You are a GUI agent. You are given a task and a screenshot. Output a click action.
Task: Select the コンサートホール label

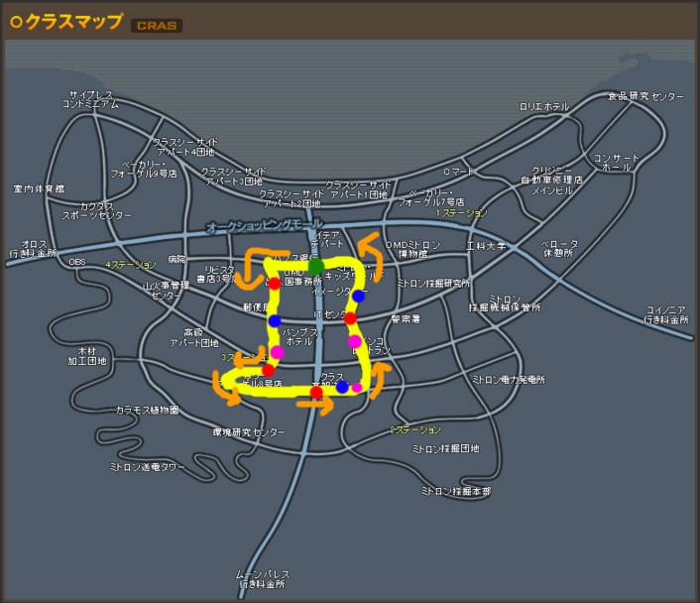pos(617,163)
